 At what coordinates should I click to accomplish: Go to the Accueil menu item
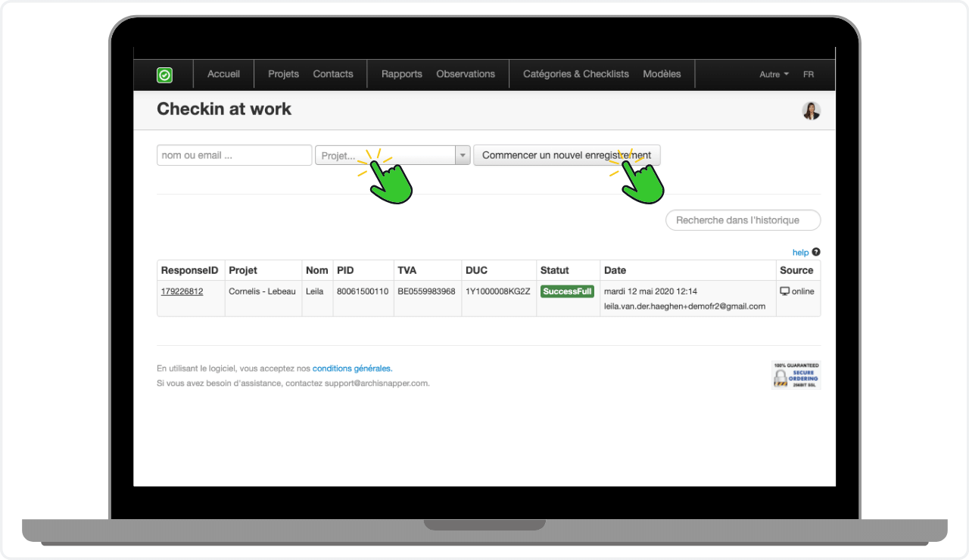[223, 74]
